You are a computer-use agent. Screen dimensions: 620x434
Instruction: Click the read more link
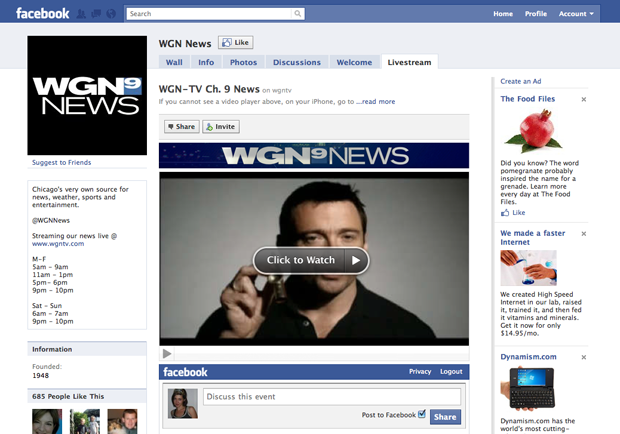(376, 102)
